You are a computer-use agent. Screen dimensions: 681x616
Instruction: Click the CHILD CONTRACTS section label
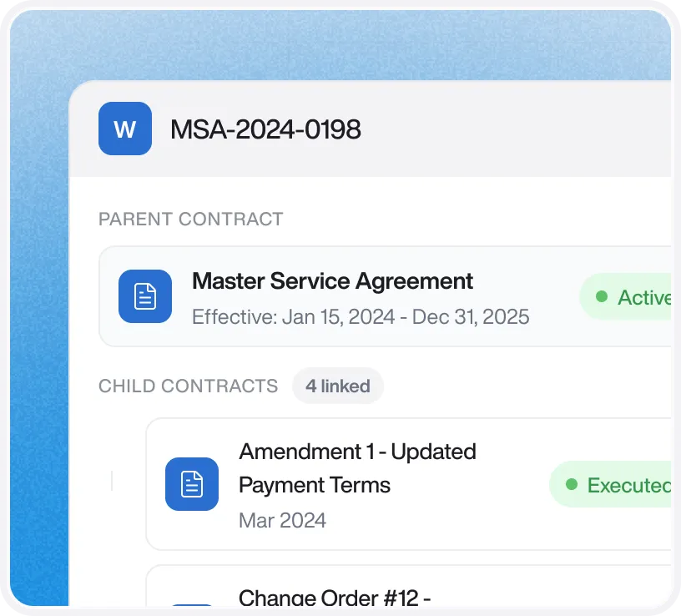click(188, 386)
